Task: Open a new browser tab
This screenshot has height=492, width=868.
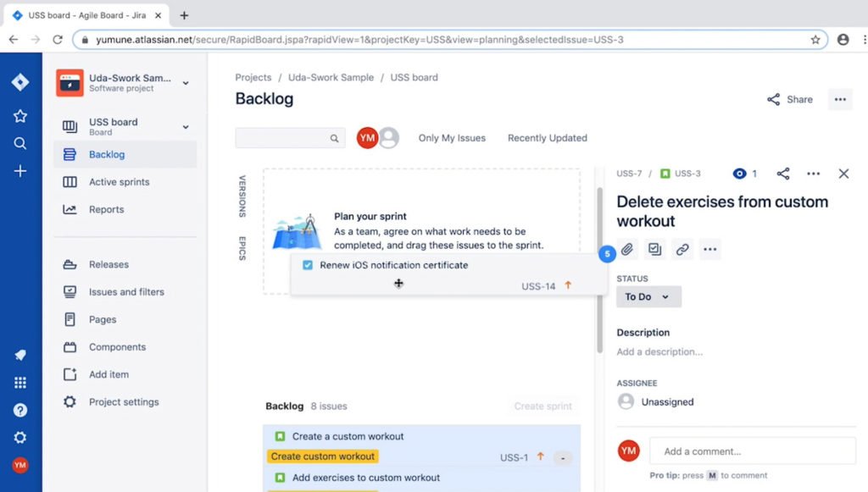Action: pos(184,15)
